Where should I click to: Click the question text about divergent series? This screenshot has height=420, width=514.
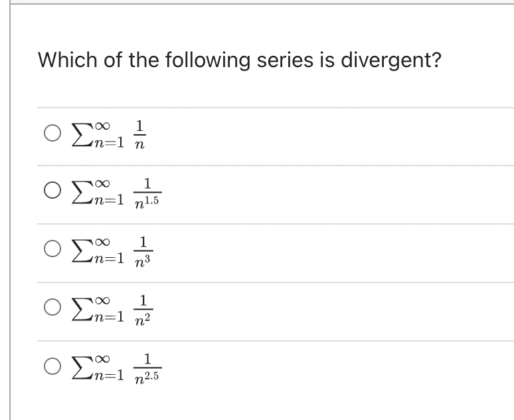[240, 60]
